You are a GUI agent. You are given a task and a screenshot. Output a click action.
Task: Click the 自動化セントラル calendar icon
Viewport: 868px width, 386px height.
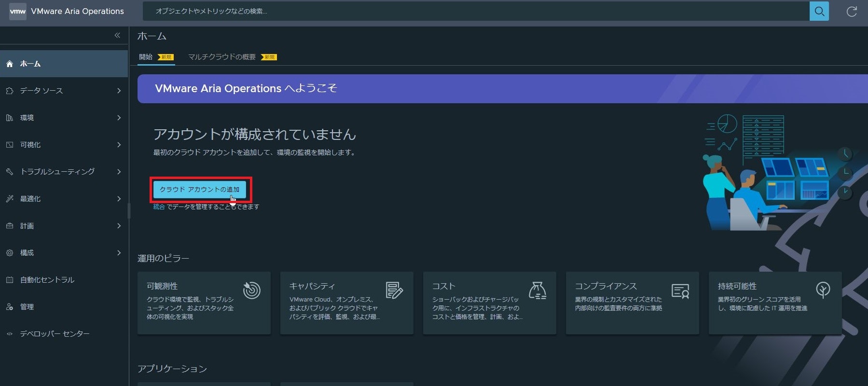[9, 280]
